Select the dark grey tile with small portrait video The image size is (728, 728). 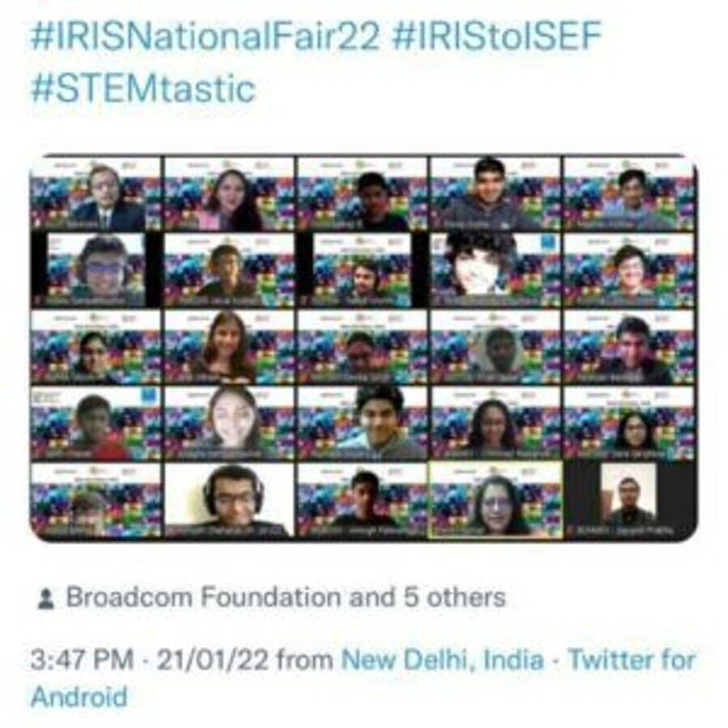pos(630,501)
